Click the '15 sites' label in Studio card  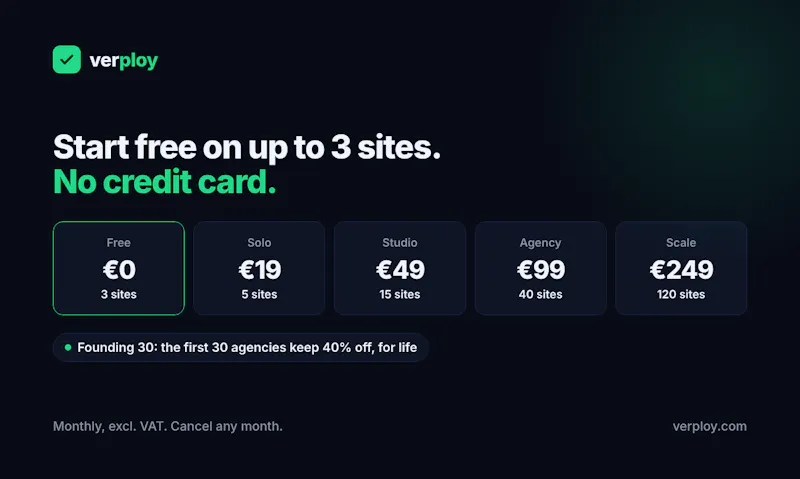(400, 294)
